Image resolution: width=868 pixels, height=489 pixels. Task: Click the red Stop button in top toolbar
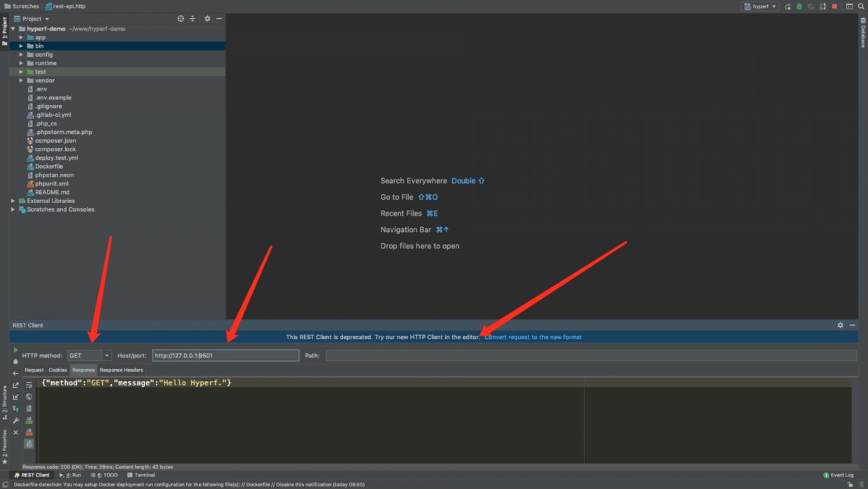click(x=834, y=6)
